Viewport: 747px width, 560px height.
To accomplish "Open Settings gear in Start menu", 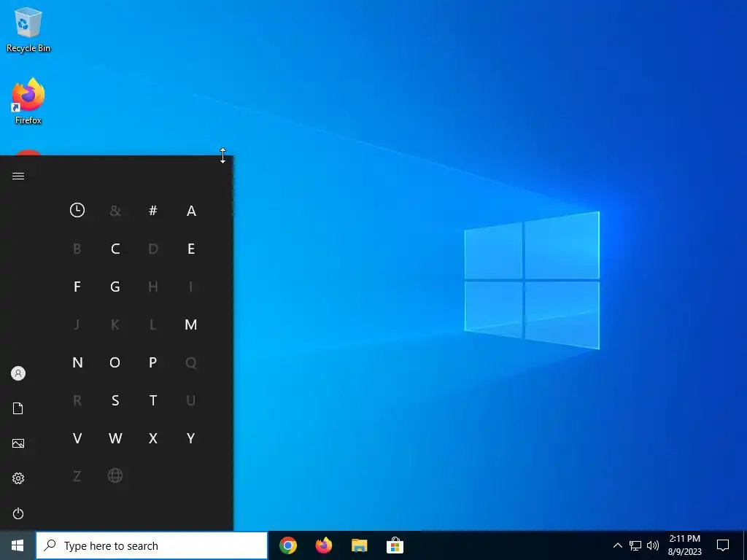I will (18, 478).
